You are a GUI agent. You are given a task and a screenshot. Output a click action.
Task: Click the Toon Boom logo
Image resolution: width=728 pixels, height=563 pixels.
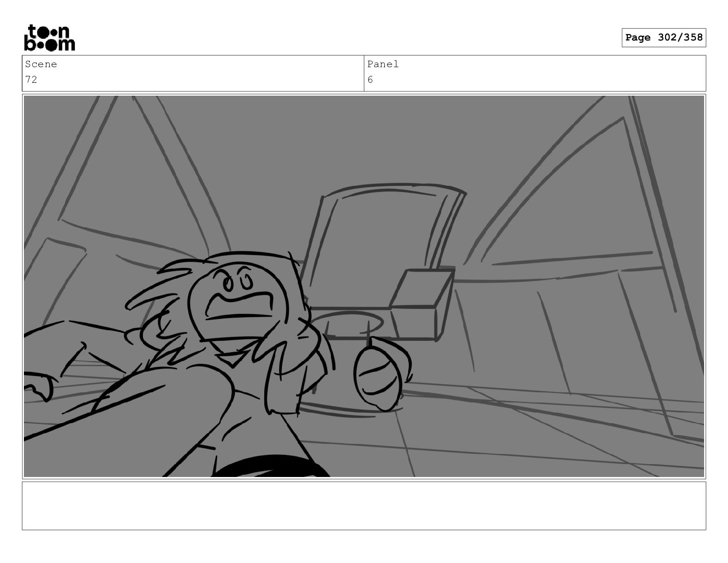click(49, 38)
